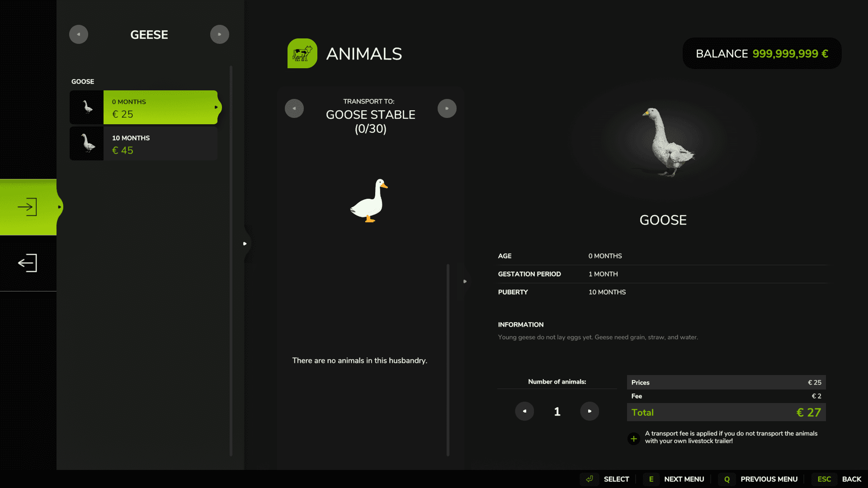Click the Prices € 25 row
Viewport: 868px width, 488px height.
point(726,382)
